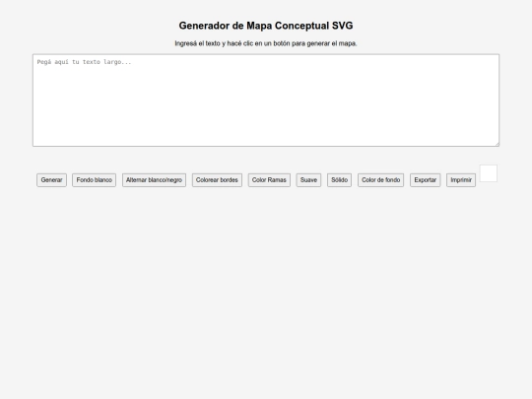Export the map with Exportar
This screenshot has width=532, height=399.
pyautogui.click(x=426, y=180)
